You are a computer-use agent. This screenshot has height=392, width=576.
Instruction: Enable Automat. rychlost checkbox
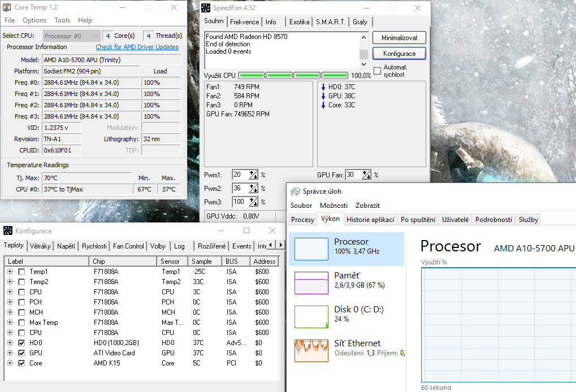(377, 71)
